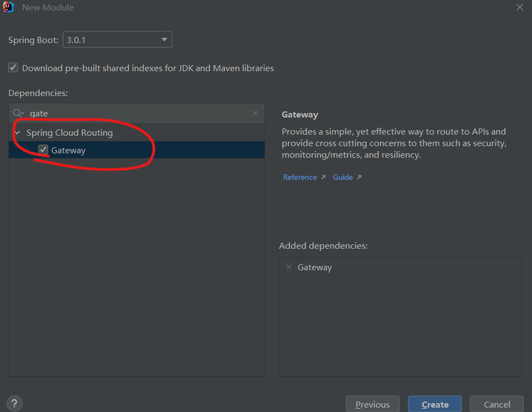Collapse the Spring Cloud Routing group

(18, 133)
